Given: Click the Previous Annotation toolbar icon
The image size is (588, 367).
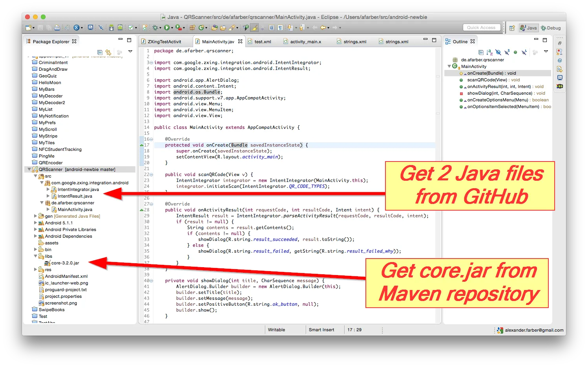Looking at the screenshot, I should pyautogui.click(x=301, y=28).
